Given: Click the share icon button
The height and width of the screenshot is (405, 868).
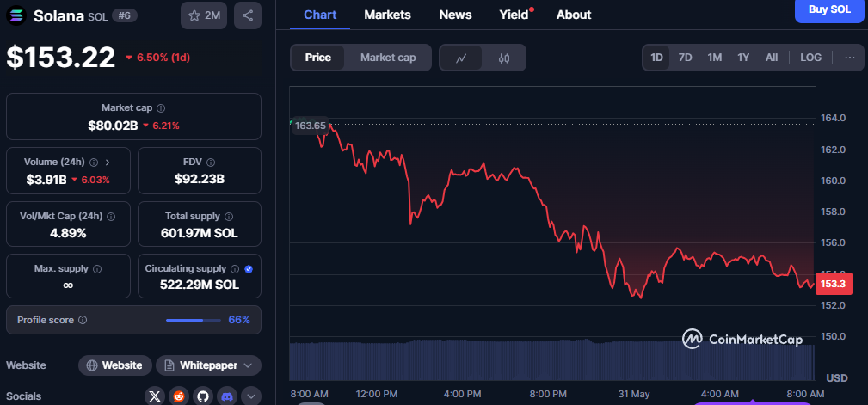Looking at the screenshot, I should point(248,15).
